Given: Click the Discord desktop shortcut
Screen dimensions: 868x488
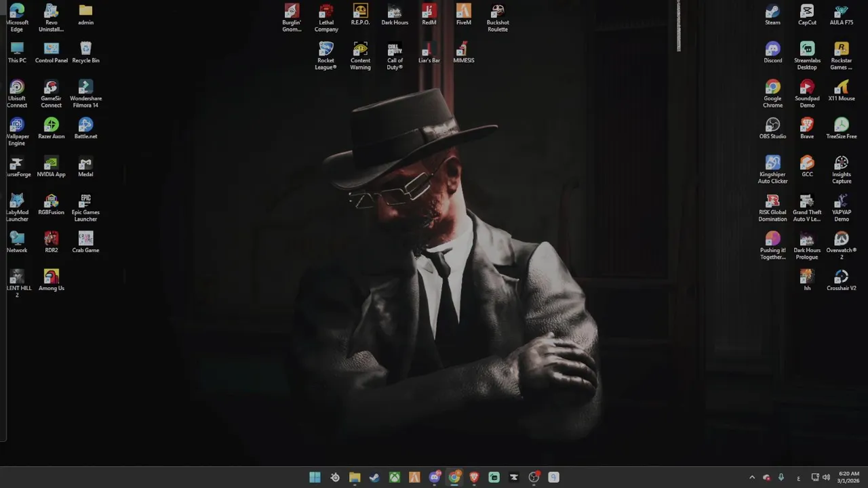Looking at the screenshot, I should pyautogui.click(x=772, y=53).
